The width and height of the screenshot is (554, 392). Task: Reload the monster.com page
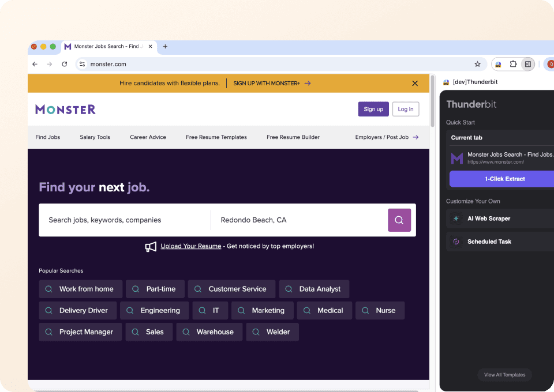(x=65, y=64)
